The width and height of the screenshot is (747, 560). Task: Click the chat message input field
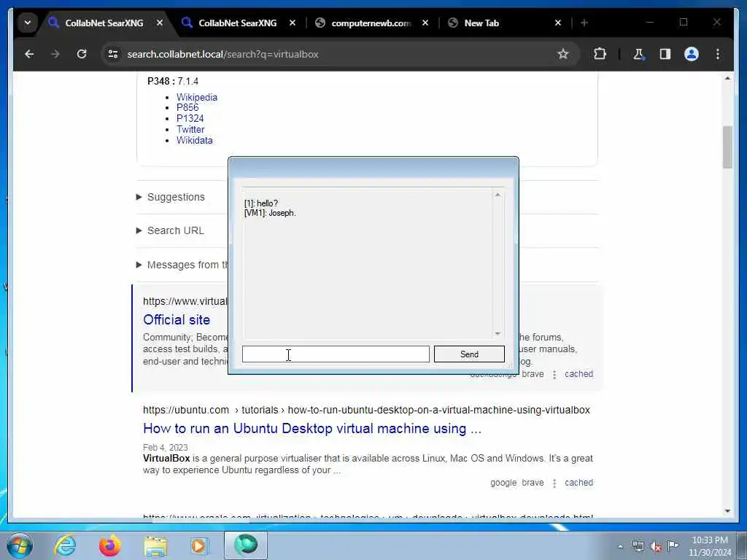(x=336, y=354)
